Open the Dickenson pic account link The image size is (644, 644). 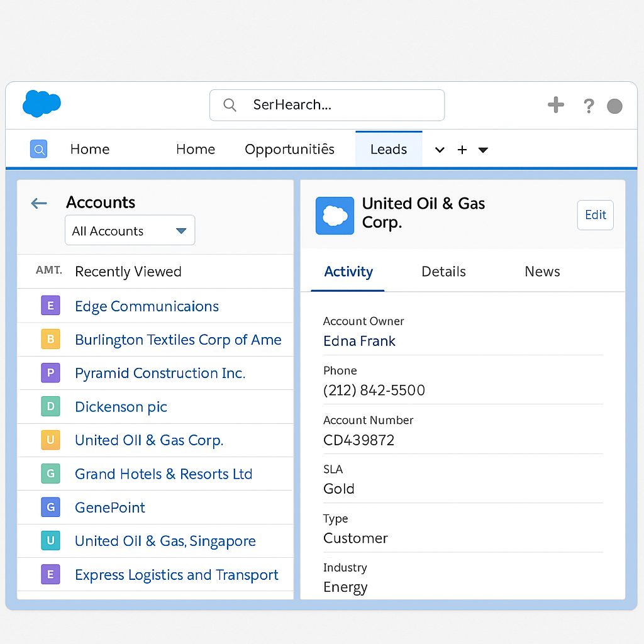click(x=121, y=407)
